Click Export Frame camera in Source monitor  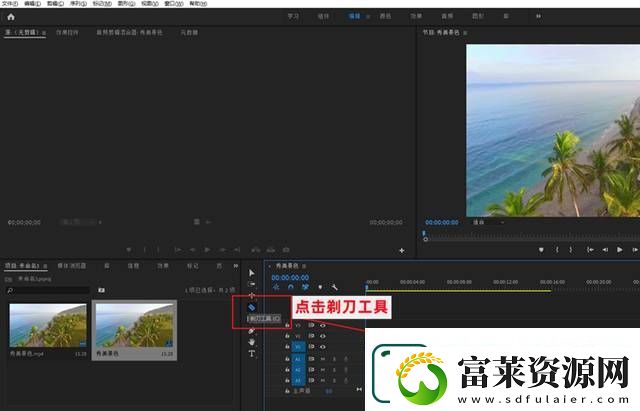coord(286,249)
